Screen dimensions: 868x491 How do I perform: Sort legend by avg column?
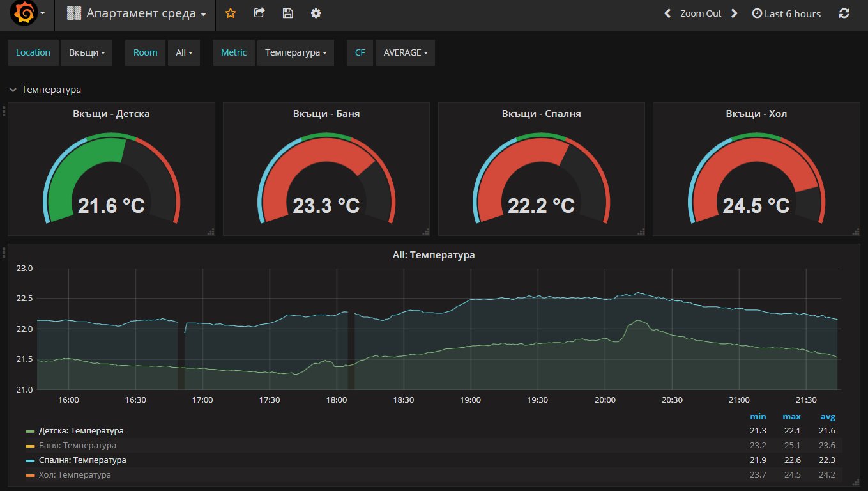click(828, 416)
